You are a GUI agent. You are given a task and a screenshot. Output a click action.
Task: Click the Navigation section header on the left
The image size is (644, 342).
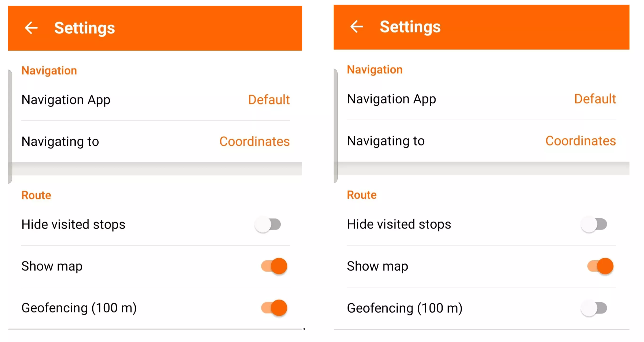(x=49, y=70)
